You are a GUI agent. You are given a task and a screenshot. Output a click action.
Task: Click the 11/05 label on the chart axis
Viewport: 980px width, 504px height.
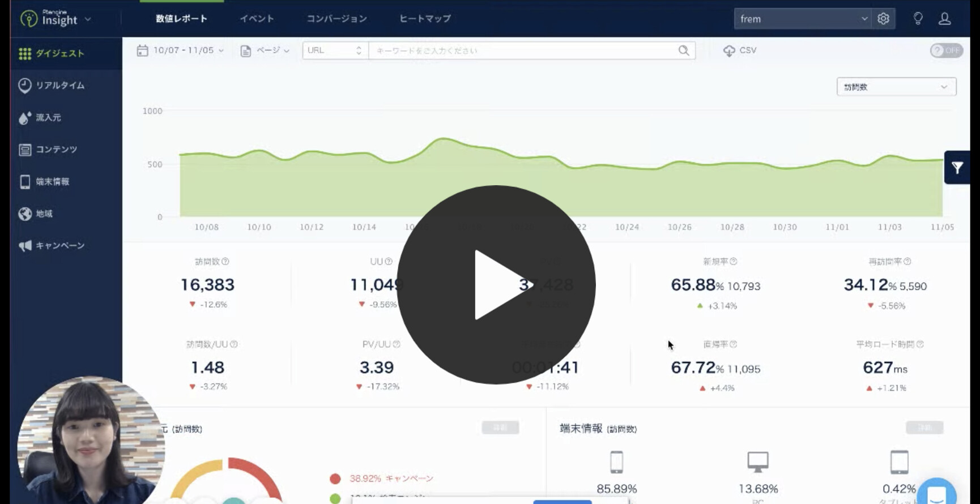point(942,227)
